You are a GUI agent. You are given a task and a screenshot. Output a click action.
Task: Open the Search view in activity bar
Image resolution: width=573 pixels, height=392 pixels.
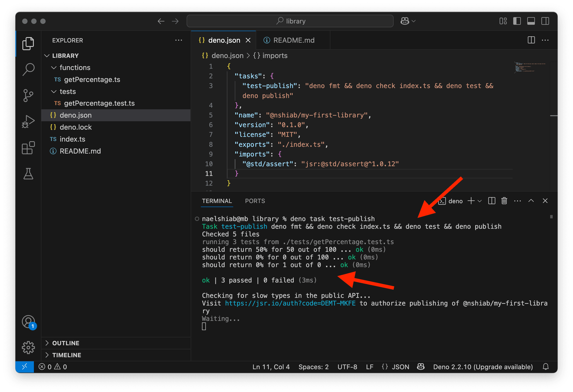click(x=28, y=70)
